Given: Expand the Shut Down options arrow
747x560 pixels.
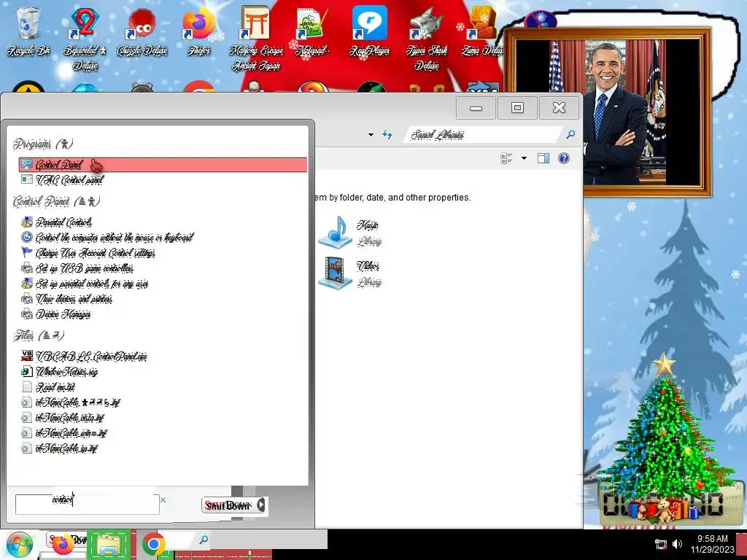Looking at the screenshot, I should [261, 505].
